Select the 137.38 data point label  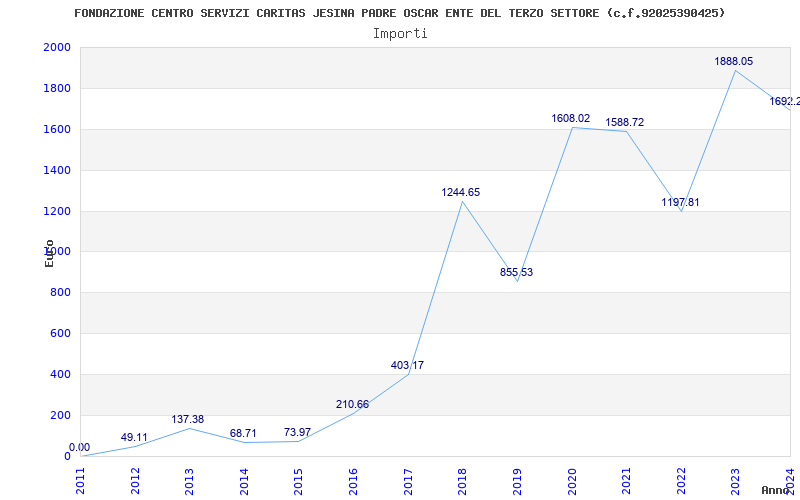[x=187, y=419]
